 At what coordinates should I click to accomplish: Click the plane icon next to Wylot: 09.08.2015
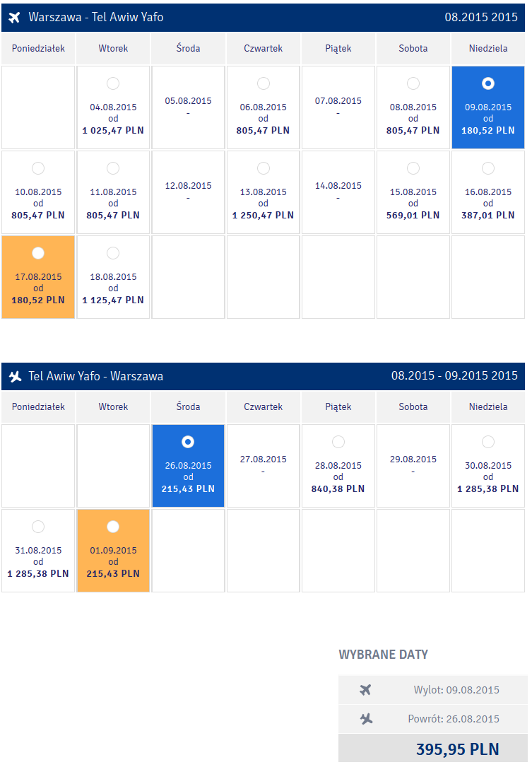(x=365, y=690)
